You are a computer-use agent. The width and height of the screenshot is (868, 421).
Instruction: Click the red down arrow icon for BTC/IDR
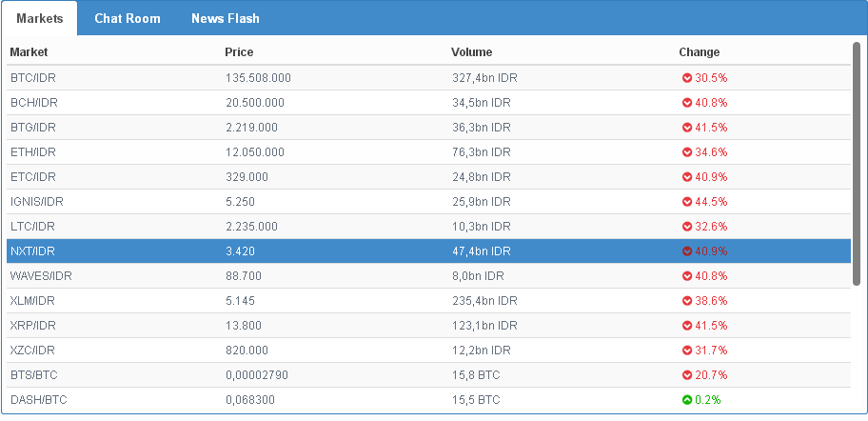coord(686,78)
